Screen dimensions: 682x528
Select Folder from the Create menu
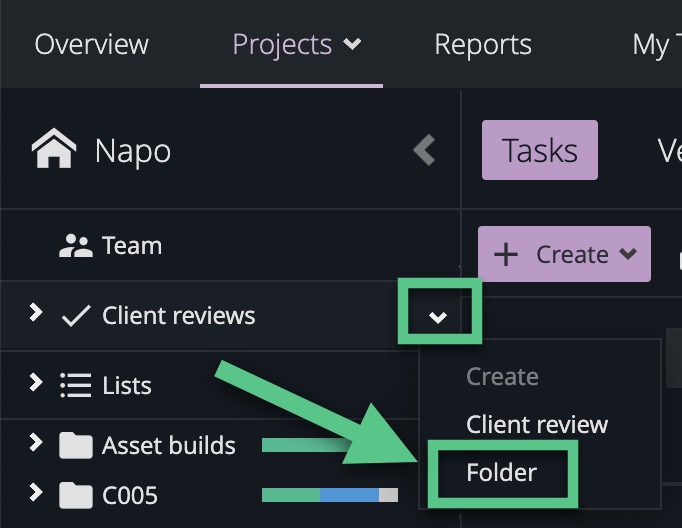click(x=502, y=472)
